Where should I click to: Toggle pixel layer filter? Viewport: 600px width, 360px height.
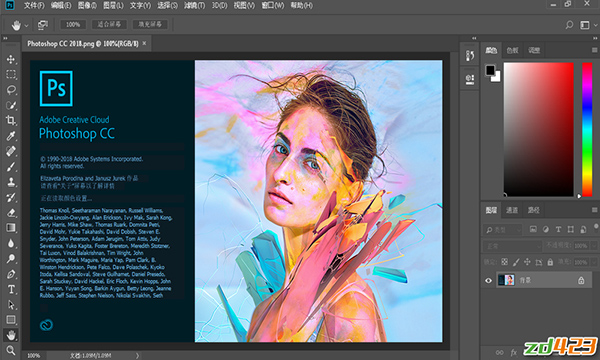pyautogui.click(x=533, y=229)
